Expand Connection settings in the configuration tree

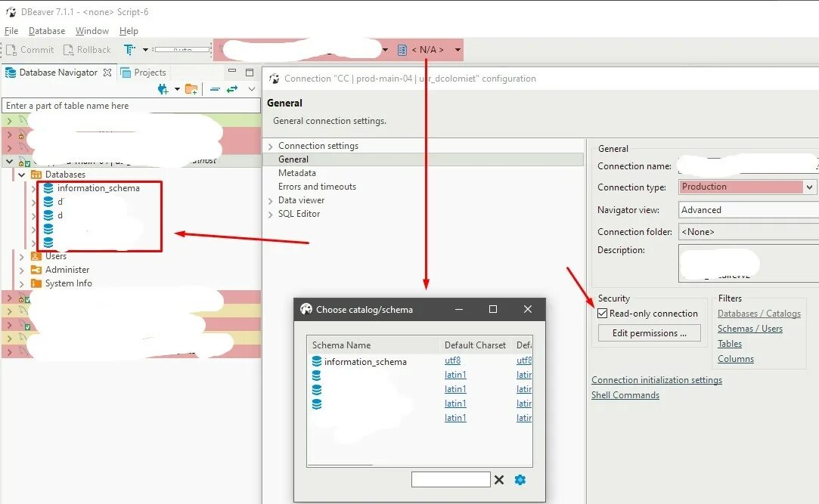coord(271,146)
